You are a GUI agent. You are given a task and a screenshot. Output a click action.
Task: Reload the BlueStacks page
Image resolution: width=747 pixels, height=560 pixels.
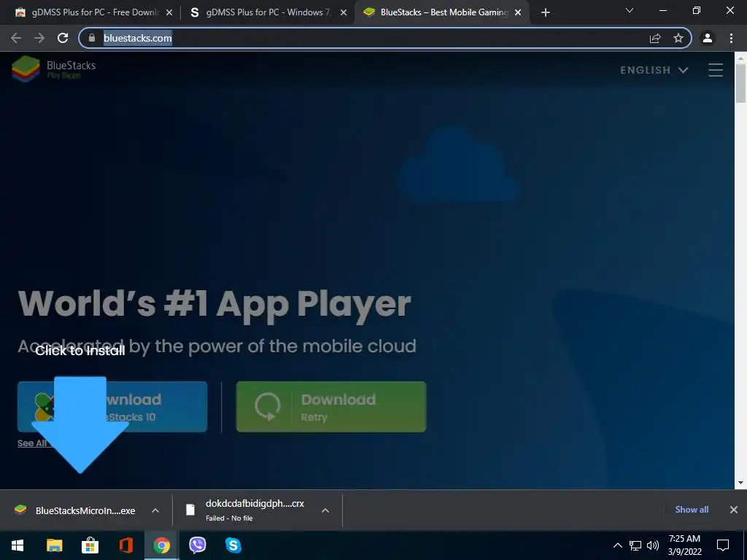pyautogui.click(x=63, y=38)
